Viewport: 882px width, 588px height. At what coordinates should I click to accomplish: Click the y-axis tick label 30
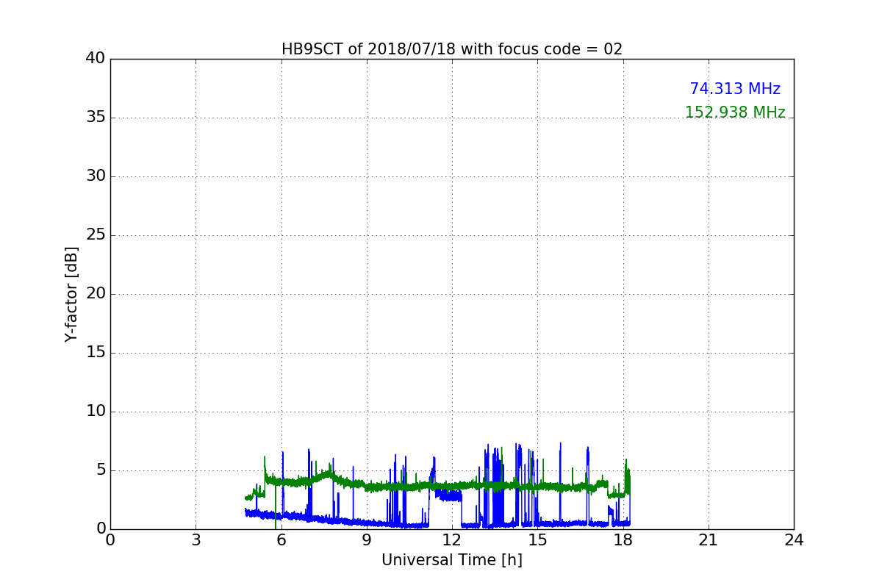[x=96, y=176]
